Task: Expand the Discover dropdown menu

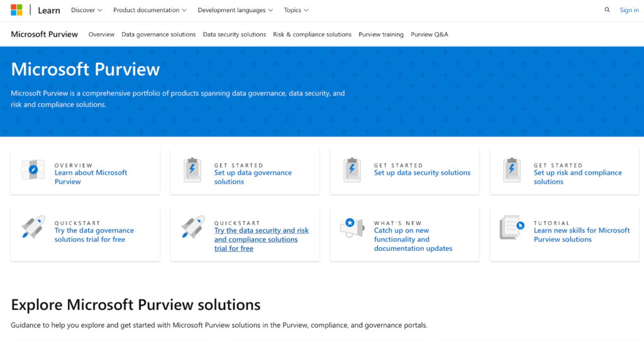Action: [x=86, y=10]
